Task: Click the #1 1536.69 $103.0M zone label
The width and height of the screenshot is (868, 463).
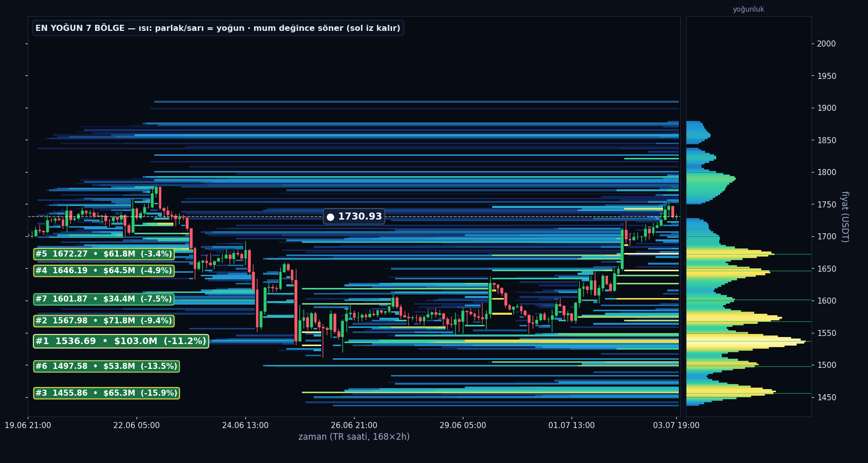Action: tap(121, 341)
